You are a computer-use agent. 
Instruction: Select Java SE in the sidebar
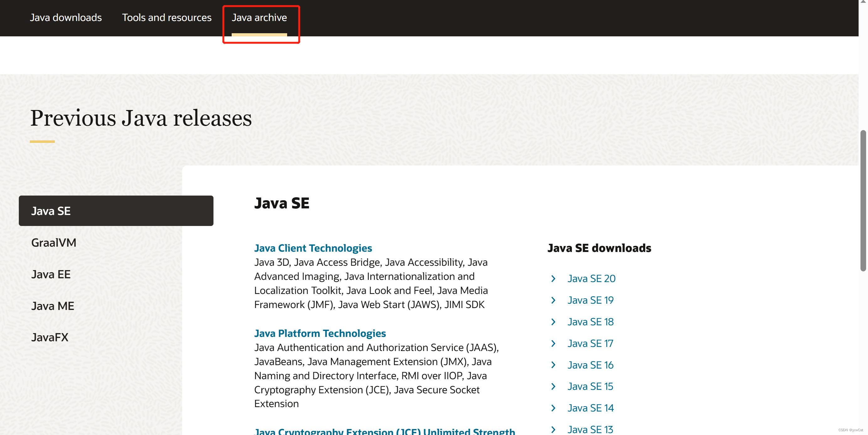pyautogui.click(x=116, y=211)
